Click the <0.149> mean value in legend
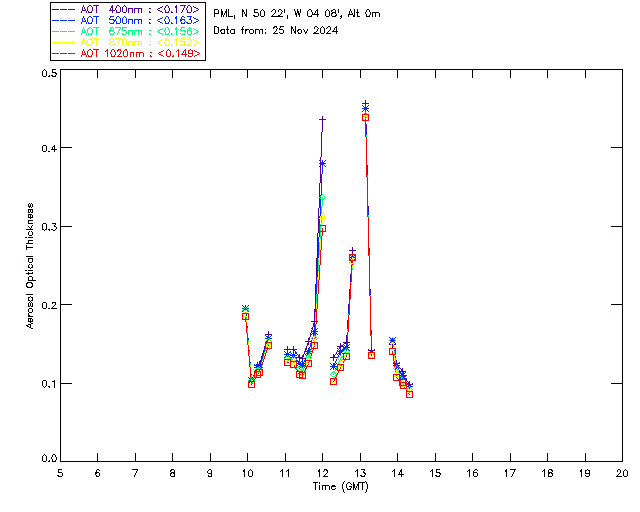This screenshot has width=640, height=512. (x=178, y=53)
